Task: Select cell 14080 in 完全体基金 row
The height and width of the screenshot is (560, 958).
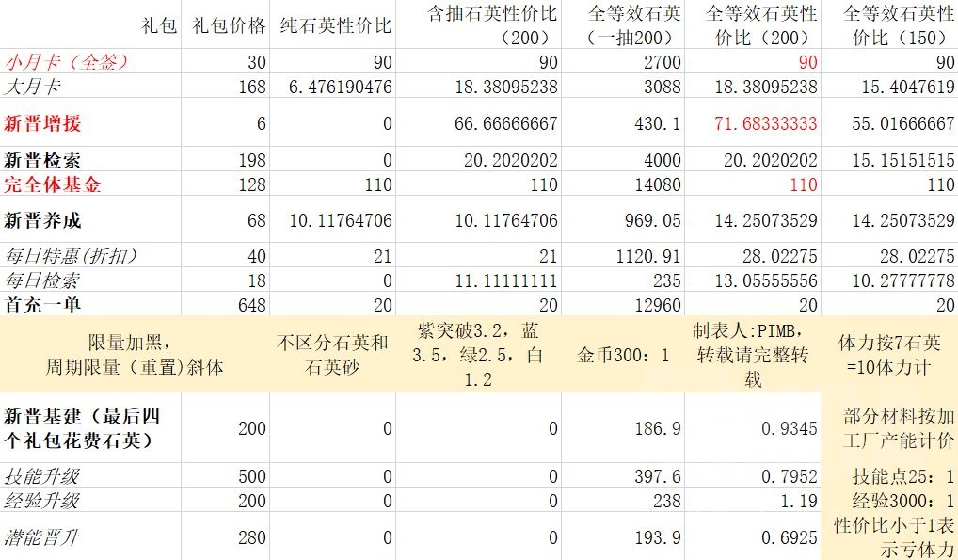Action: 623,184
